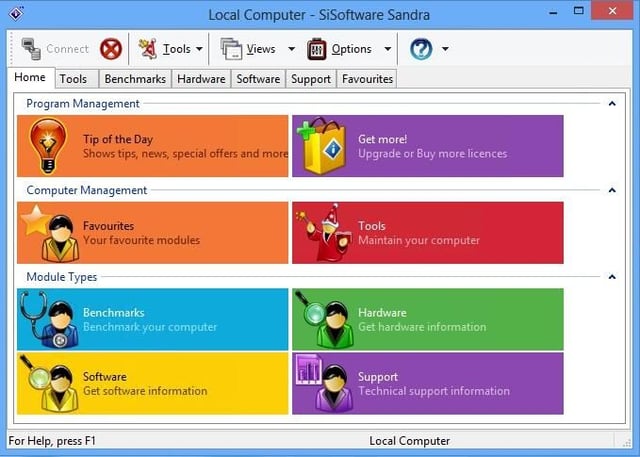Collapse the Program Management section
Screen dimensions: 640x457
tap(612, 104)
